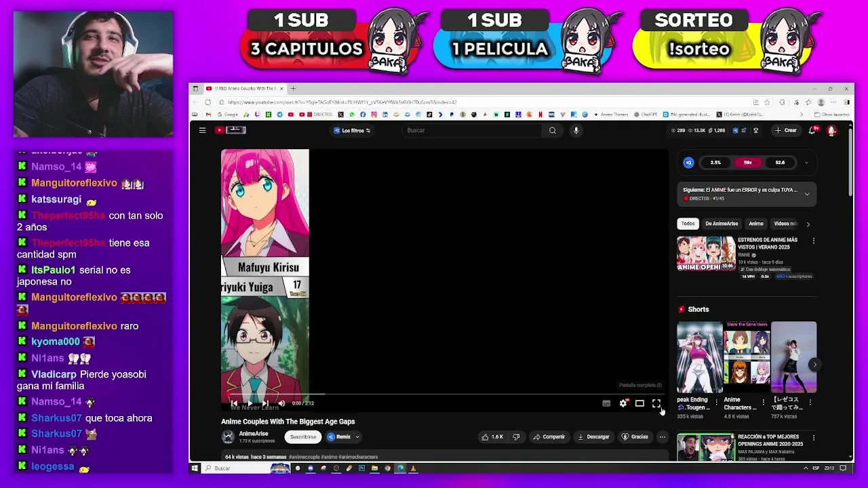This screenshot has width=868, height=488.
Task: Bookmark the page with the star icon
Action: coord(767,102)
